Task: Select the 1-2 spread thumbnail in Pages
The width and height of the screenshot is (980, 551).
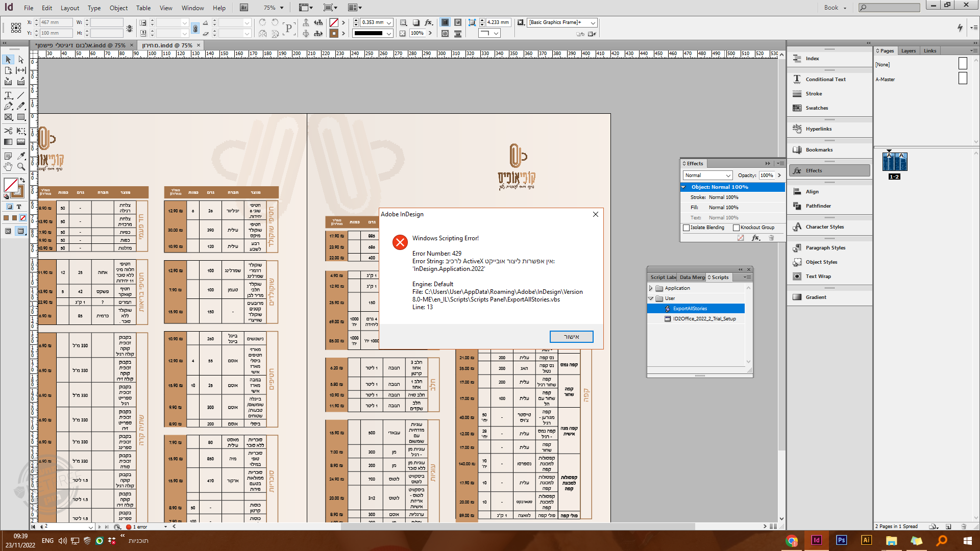Action: [x=894, y=162]
